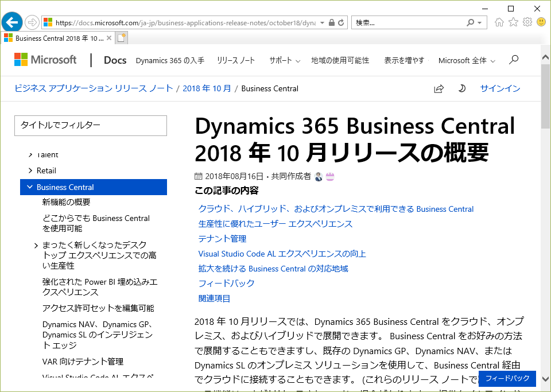
Task: Open the 地域の使用可能性 menu item
Action: pos(340,60)
